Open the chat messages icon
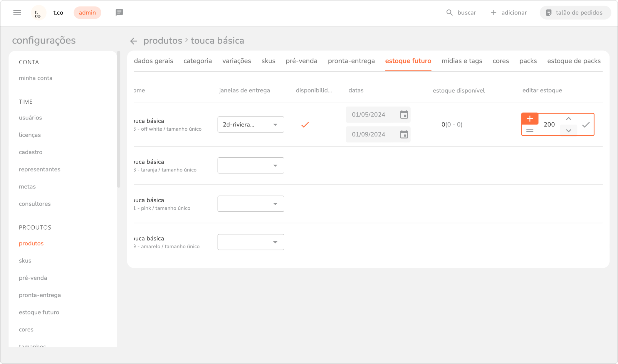This screenshot has width=618, height=364. [119, 13]
